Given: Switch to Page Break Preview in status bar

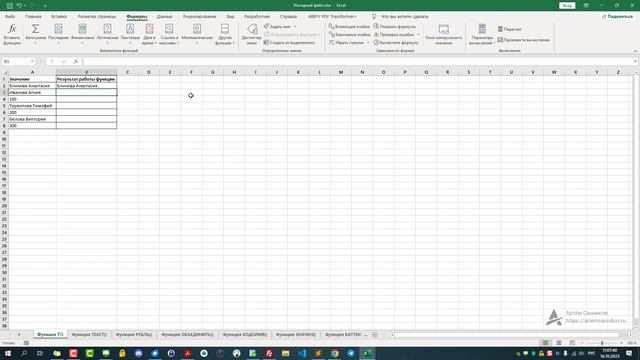Looking at the screenshot, I should point(572,343).
